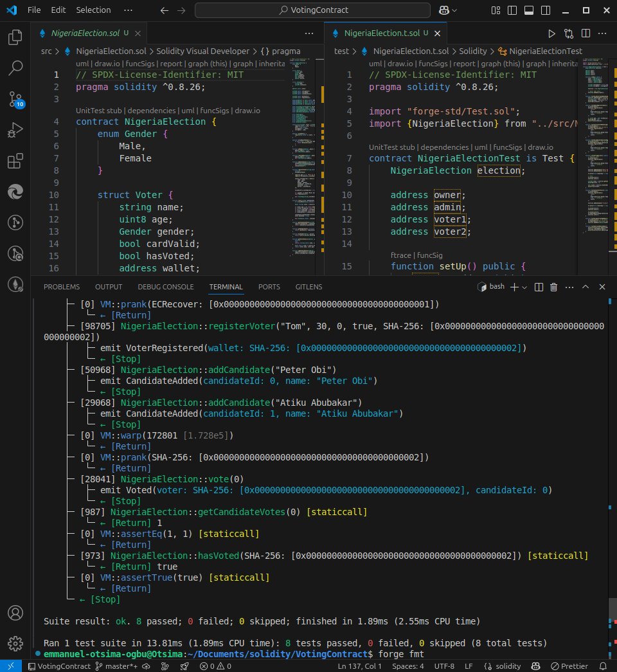Open the terminal launch profile dropdown
617x672 pixels.
click(524, 287)
